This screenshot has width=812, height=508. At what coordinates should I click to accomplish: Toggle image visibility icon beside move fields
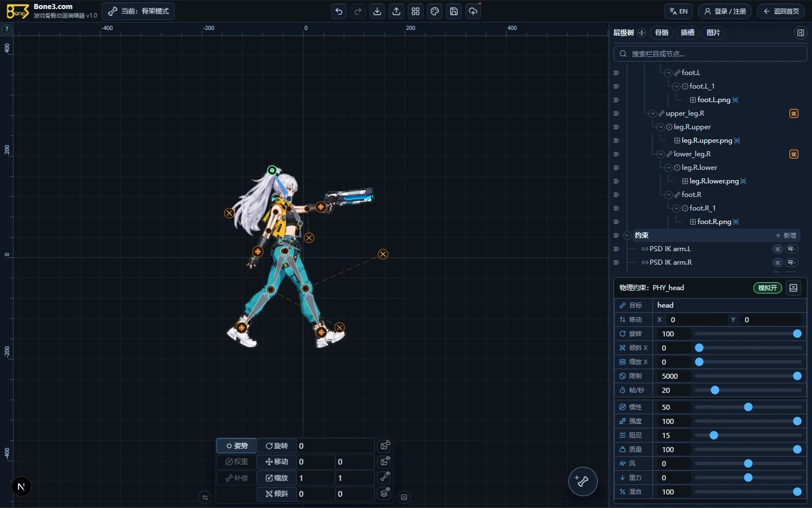385,462
